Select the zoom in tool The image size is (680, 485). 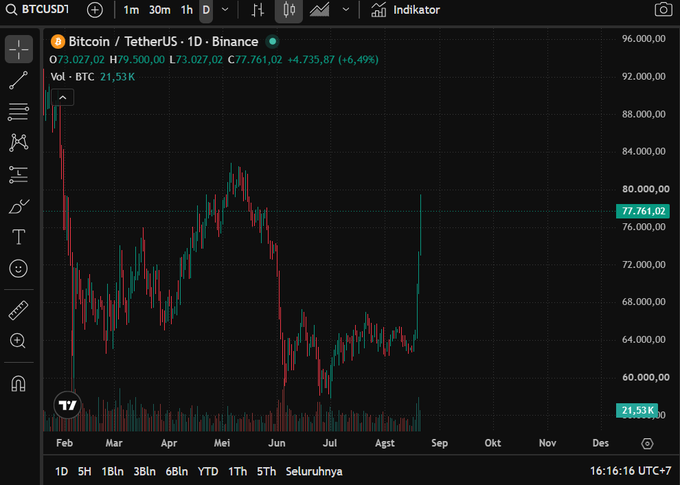click(18, 341)
